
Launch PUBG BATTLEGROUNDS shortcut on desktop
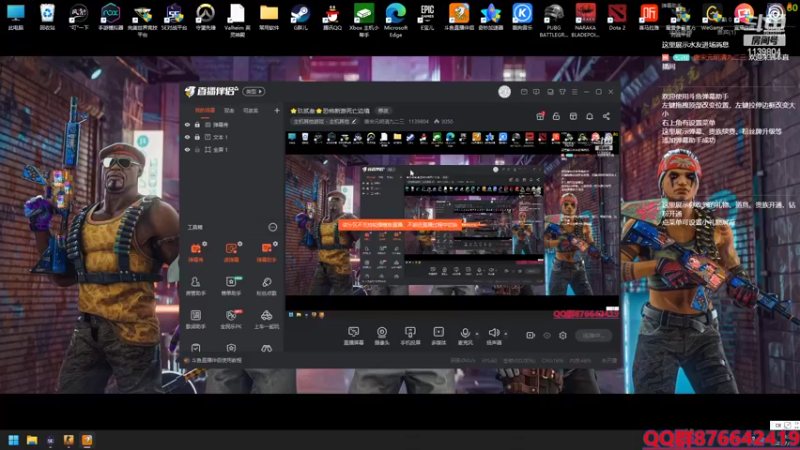click(554, 19)
